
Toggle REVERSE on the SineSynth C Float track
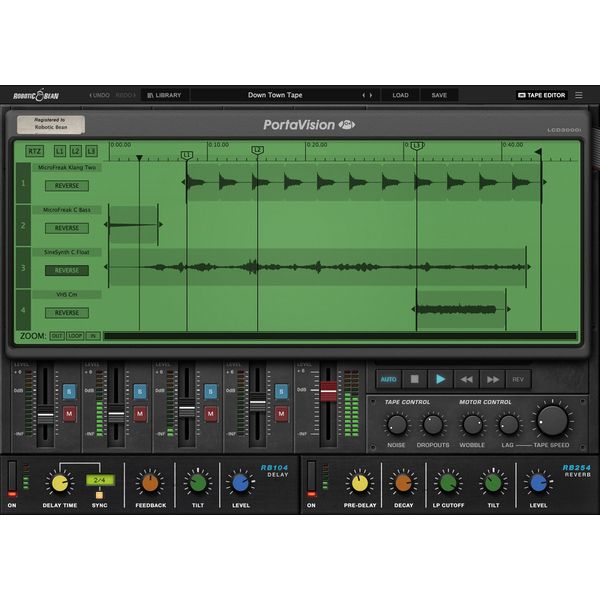coord(66,270)
